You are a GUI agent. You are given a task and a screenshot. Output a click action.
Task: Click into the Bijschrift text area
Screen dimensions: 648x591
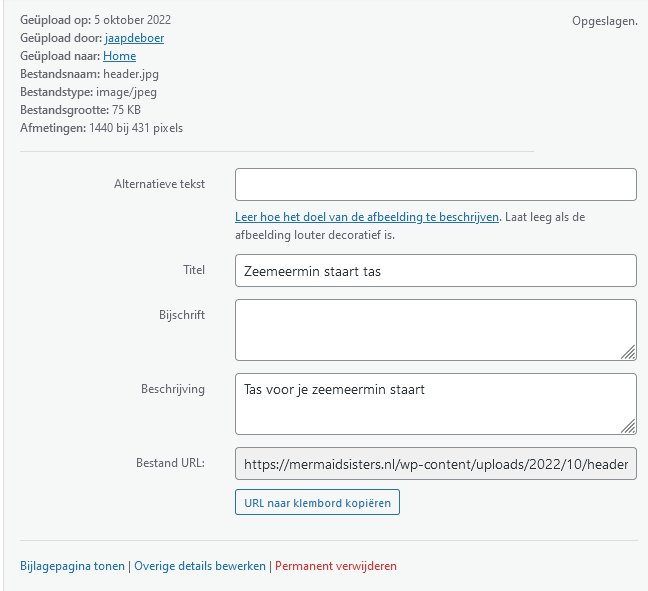(x=436, y=330)
